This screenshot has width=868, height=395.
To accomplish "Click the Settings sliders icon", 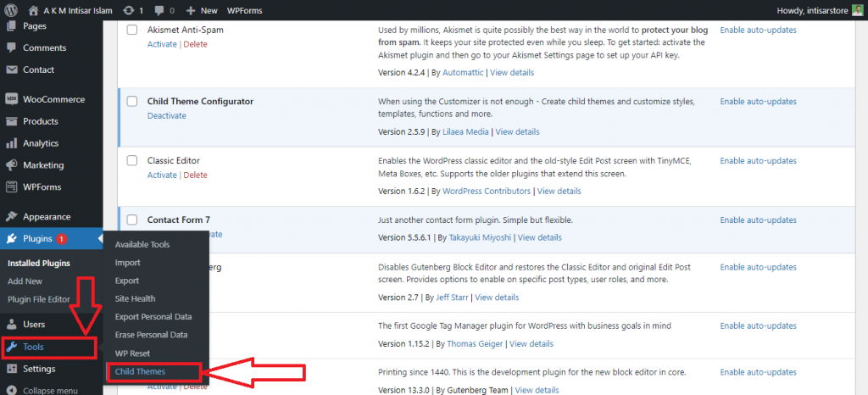I will pyautogui.click(x=12, y=369).
